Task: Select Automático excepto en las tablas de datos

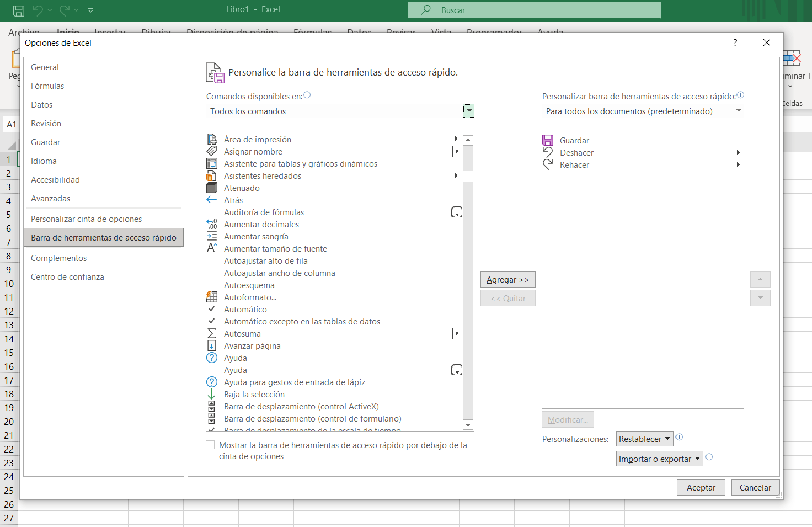Action: 334,322
